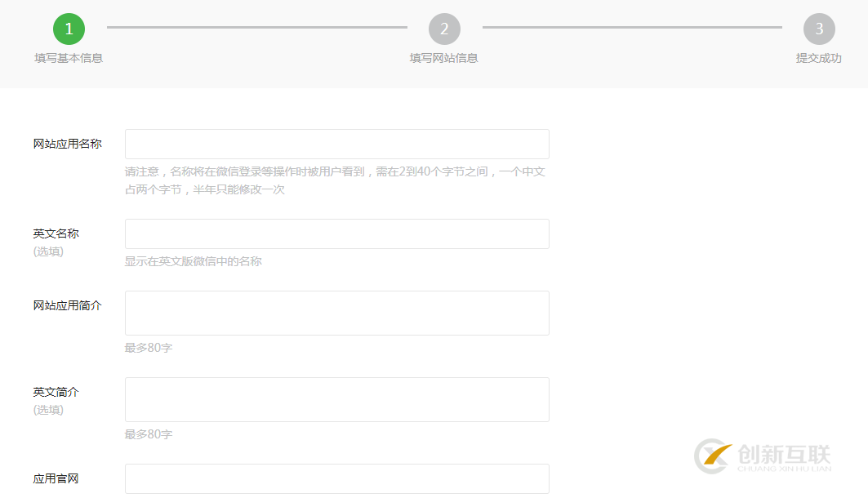868x498 pixels.
Task: Click the gray step 2 circle
Action: [x=444, y=29]
